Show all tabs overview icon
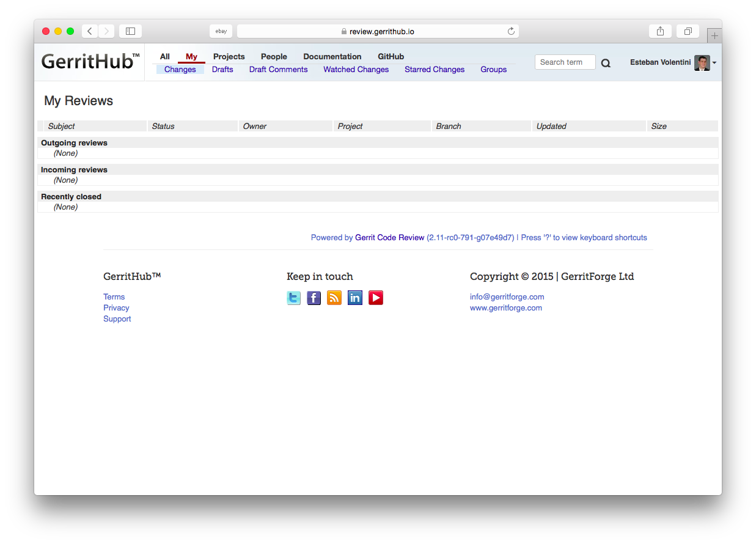The width and height of the screenshot is (756, 544). [x=688, y=31]
